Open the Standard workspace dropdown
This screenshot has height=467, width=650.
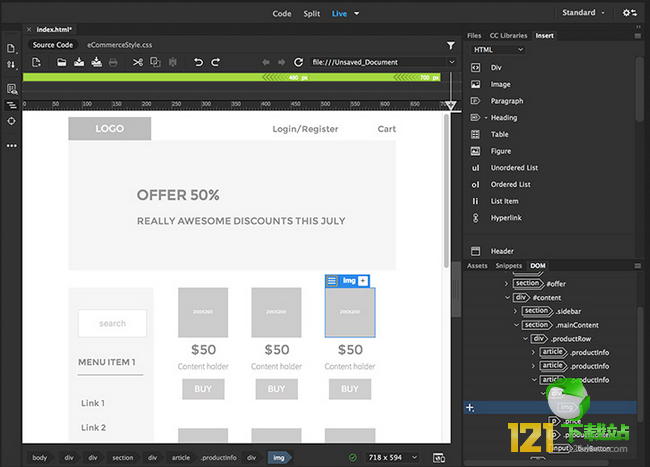pyautogui.click(x=583, y=12)
